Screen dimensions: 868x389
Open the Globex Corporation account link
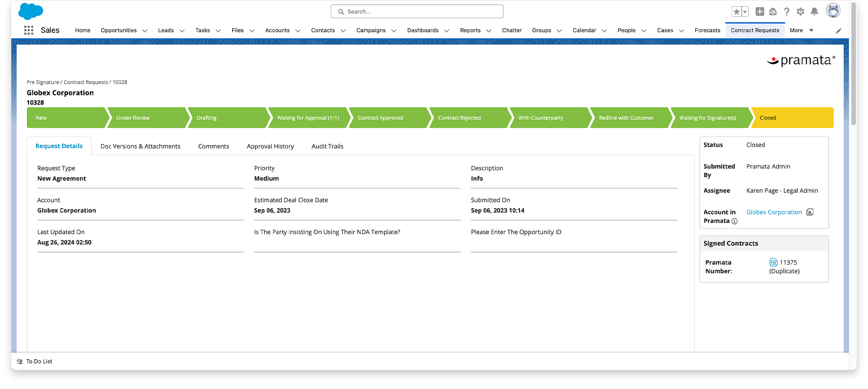pyautogui.click(x=774, y=212)
